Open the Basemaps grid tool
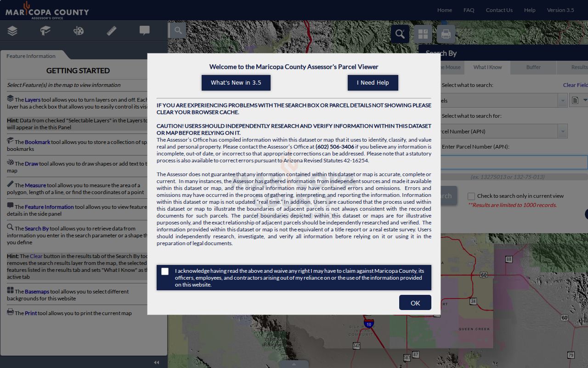The image size is (588, 368). click(423, 34)
